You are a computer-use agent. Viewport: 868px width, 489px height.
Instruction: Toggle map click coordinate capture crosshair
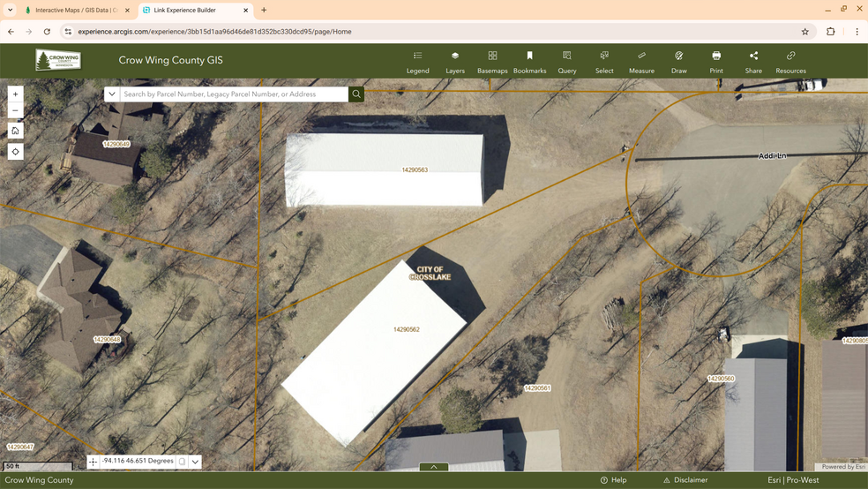point(93,462)
